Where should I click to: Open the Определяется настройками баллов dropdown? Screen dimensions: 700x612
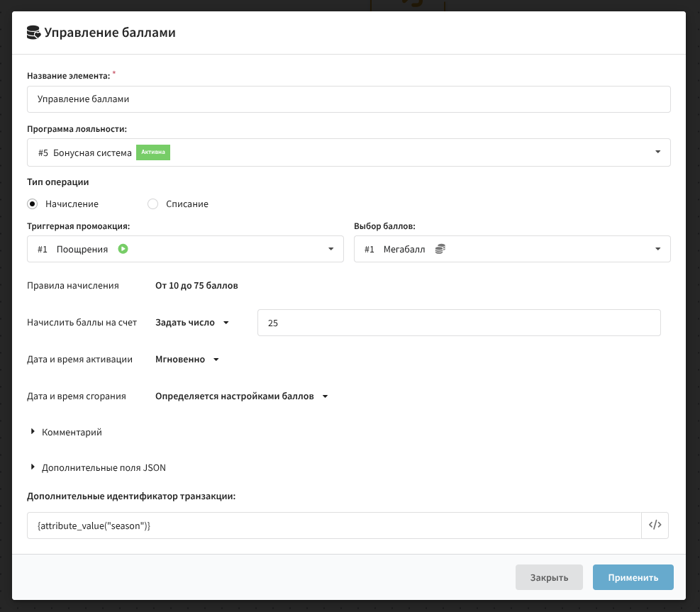(x=241, y=396)
